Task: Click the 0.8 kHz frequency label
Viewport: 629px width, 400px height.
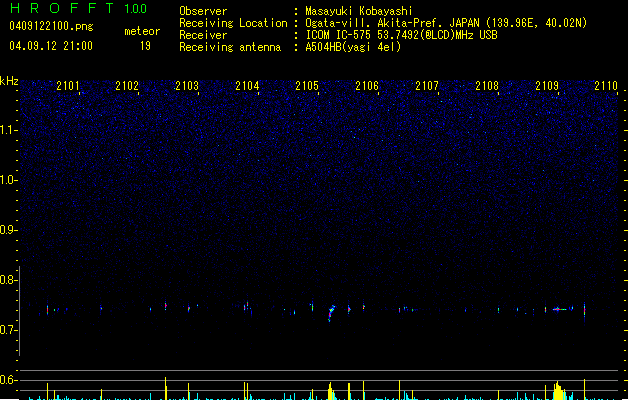Action: (8, 280)
